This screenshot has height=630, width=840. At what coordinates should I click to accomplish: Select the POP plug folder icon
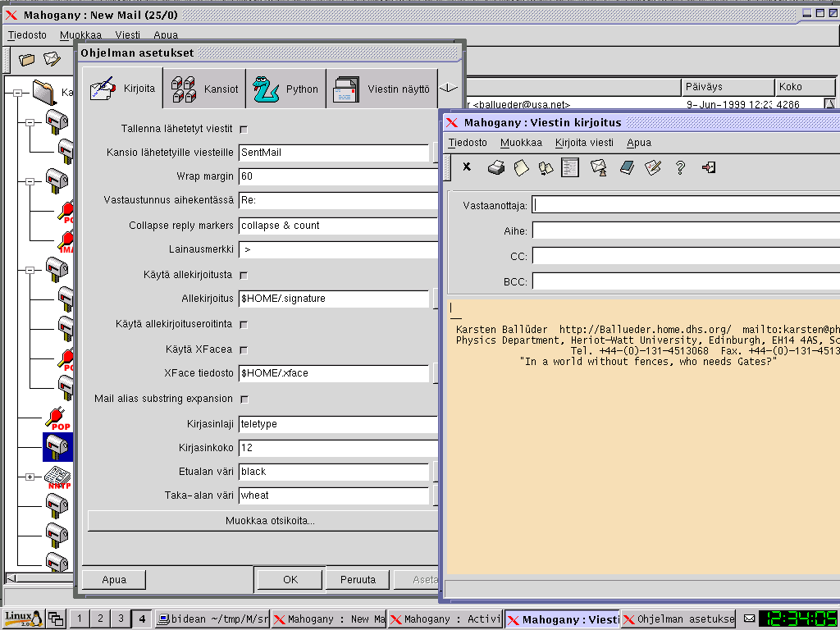pos(58,418)
